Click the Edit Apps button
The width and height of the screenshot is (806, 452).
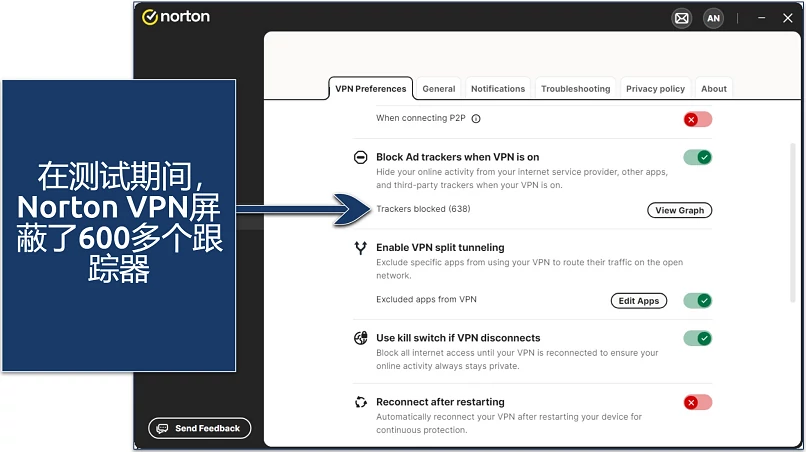tap(638, 301)
